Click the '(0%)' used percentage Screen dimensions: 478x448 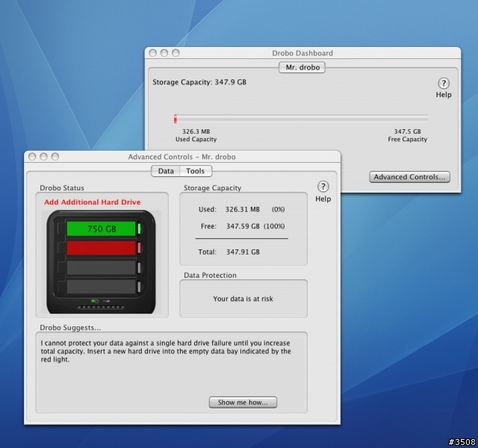tap(278, 209)
